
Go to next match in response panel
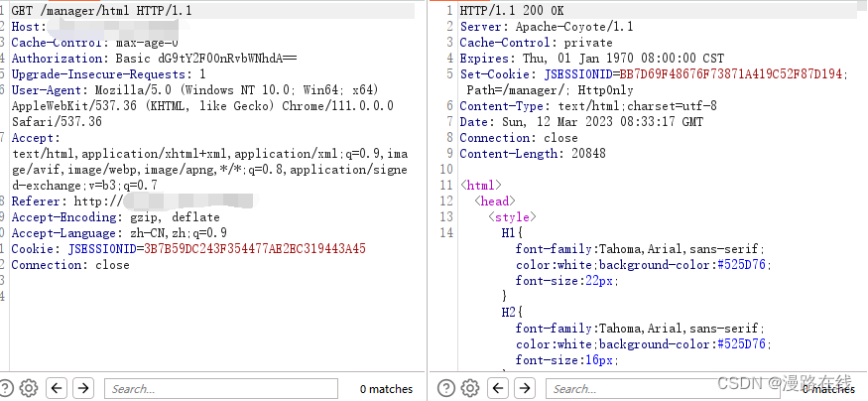point(525,388)
